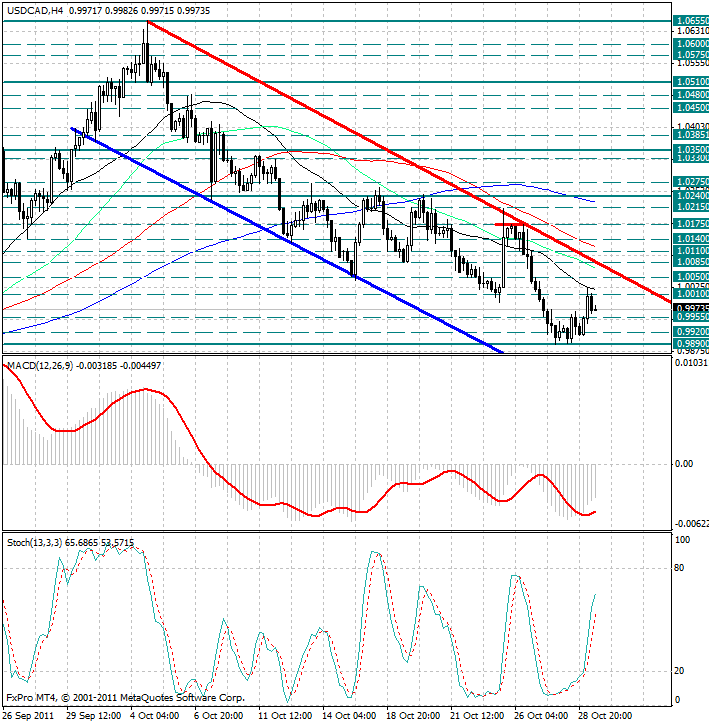Click the 1.0010 price level label

pos(691,294)
